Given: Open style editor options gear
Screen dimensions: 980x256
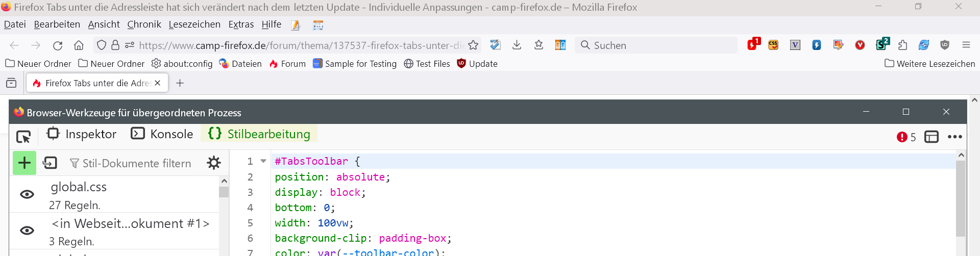Looking at the screenshot, I should coord(214,163).
